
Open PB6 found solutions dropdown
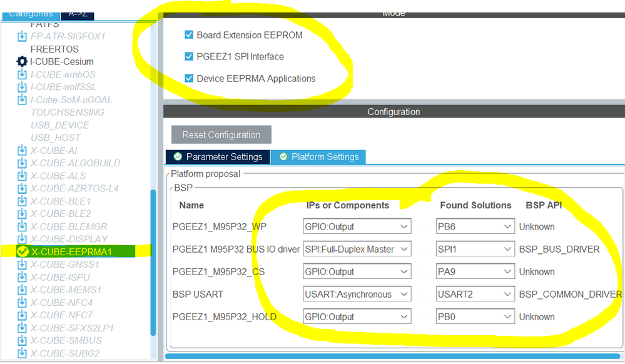click(475, 226)
